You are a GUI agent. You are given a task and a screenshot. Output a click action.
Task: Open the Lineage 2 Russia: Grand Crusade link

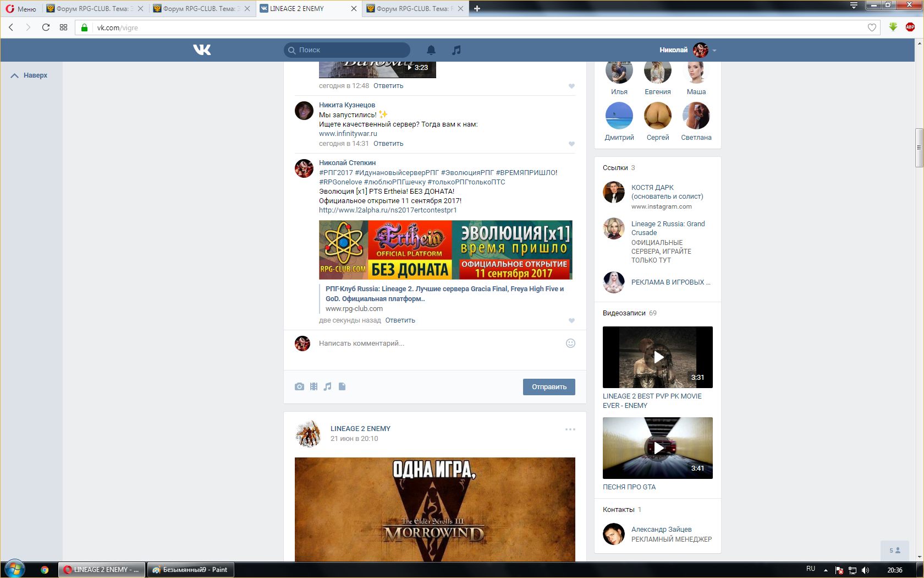[x=668, y=228]
